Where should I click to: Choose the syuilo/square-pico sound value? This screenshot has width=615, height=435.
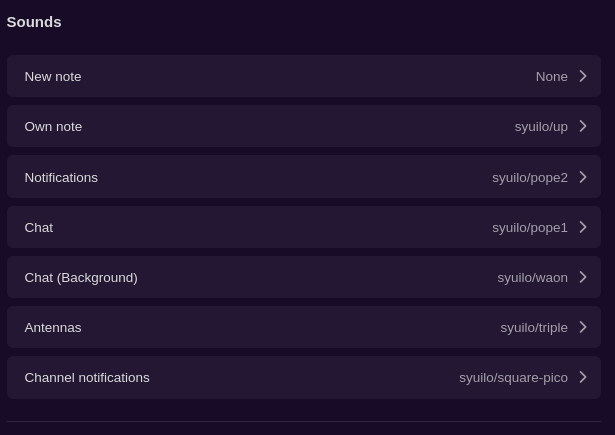513,378
